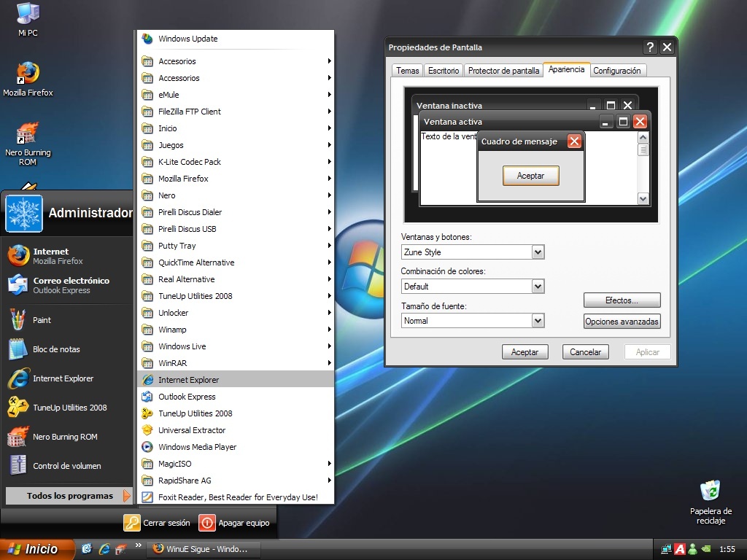
Task: Launch TuneUp Utilities 2008 from the programs list
Action: tap(236, 413)
